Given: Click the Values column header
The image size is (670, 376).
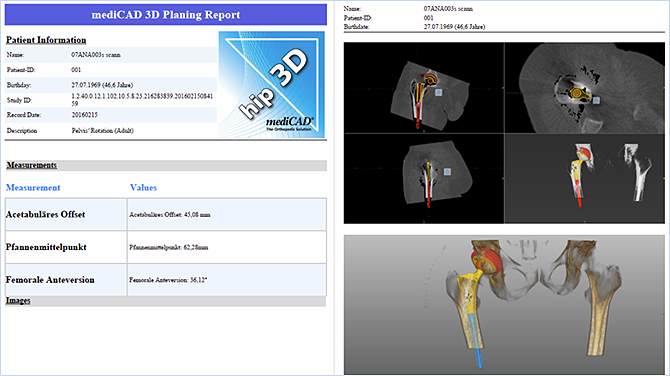Looking at the screenshot, I should pyautogui.click(x=143, y=188).
